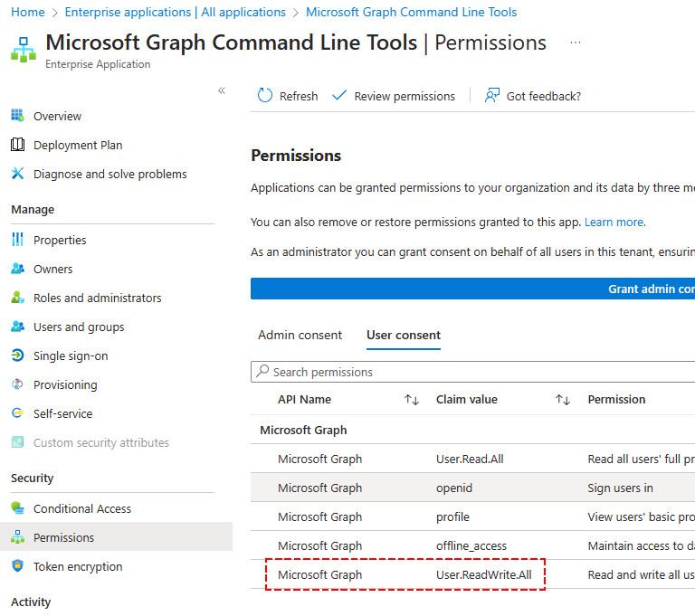Click the Search permissions field
695x616 pixels.
tap(472, 372)
